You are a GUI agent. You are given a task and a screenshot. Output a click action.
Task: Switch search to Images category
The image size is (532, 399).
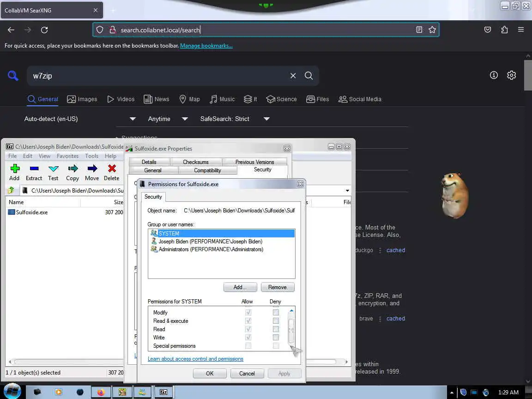[82, 99]
